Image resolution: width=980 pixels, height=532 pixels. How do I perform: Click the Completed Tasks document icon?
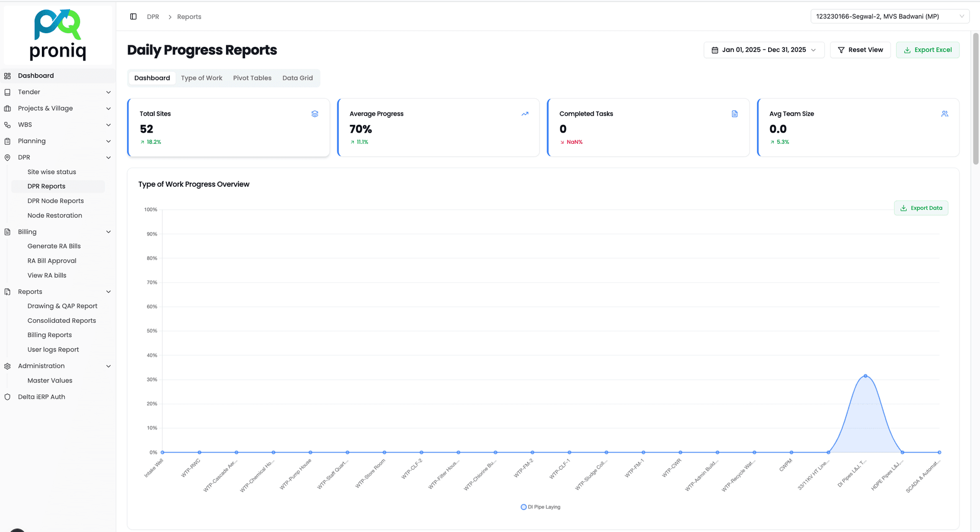(x=734, y=114)
